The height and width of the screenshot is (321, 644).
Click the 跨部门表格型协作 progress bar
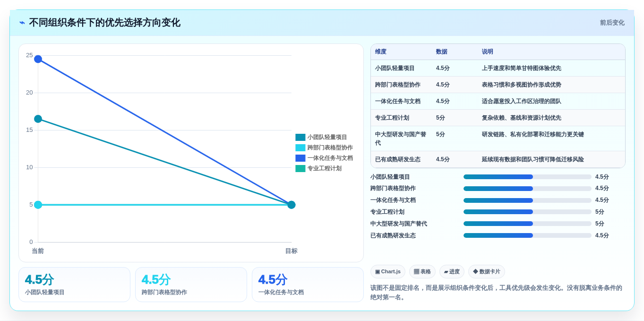[x=527, y=189]
